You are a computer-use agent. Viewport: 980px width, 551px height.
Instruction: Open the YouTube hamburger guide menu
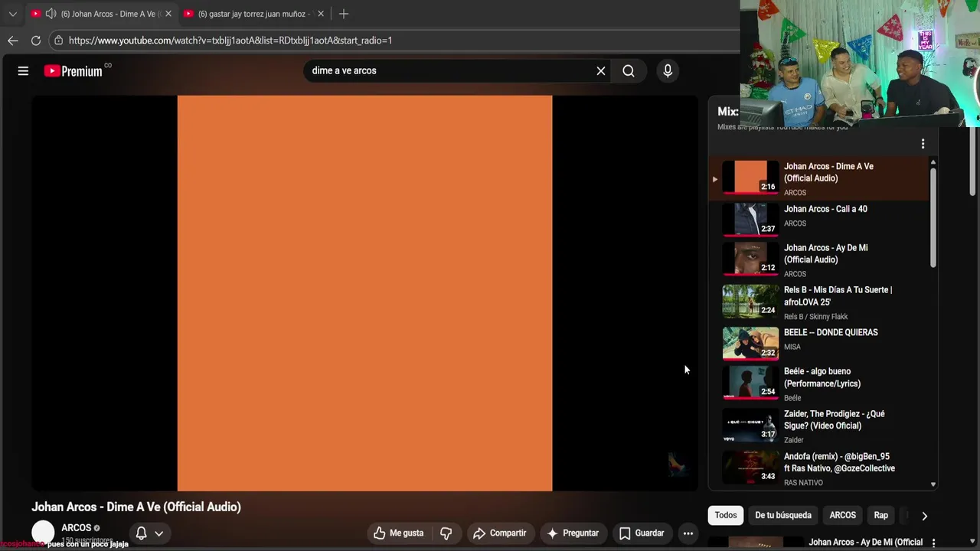23,71
